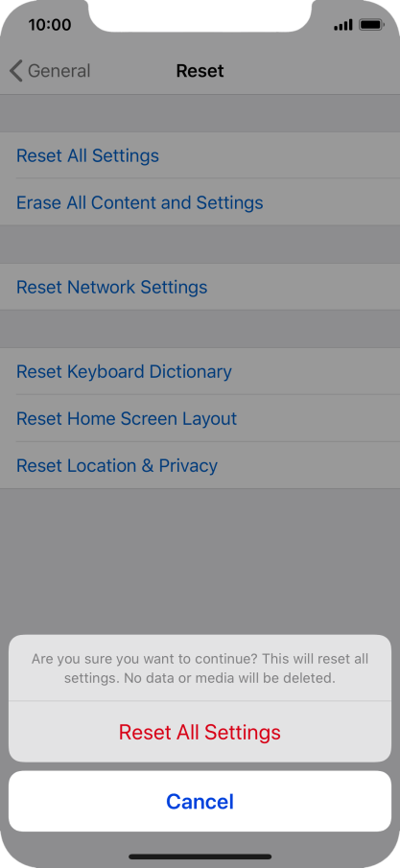Image resolution: width=400 pixels, height=868 pixels.
Task: Tap gray spacer above Reset Keyboard Dictionary
Action: (200, 329)
